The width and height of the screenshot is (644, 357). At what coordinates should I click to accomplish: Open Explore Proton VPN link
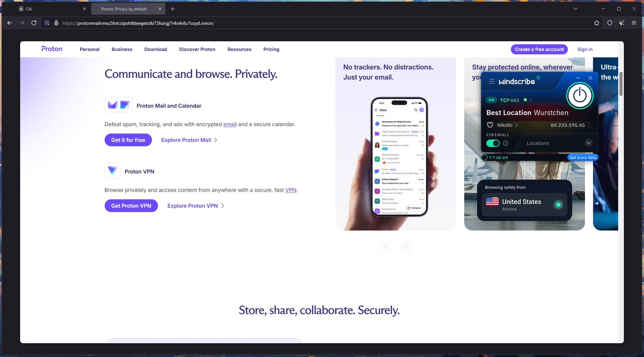196,206
